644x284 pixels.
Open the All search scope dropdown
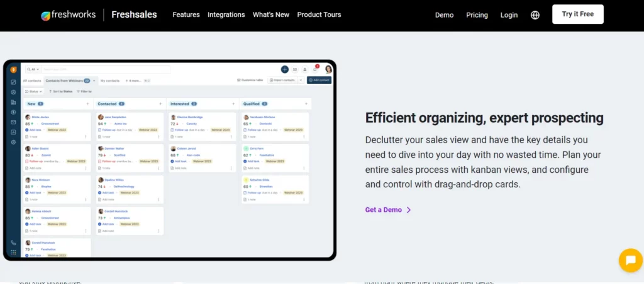click(33, 69)
